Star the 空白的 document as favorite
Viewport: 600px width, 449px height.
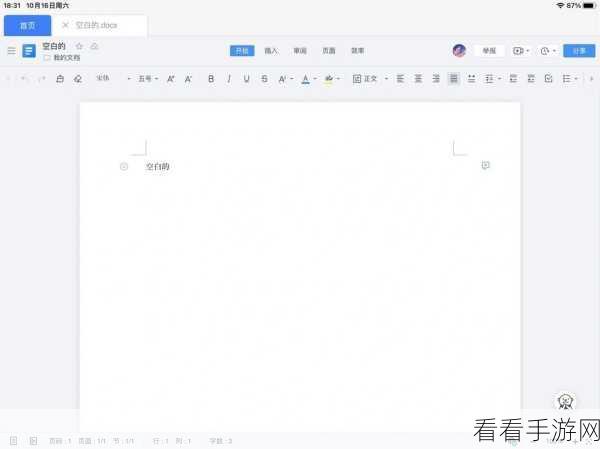(79, 46)
